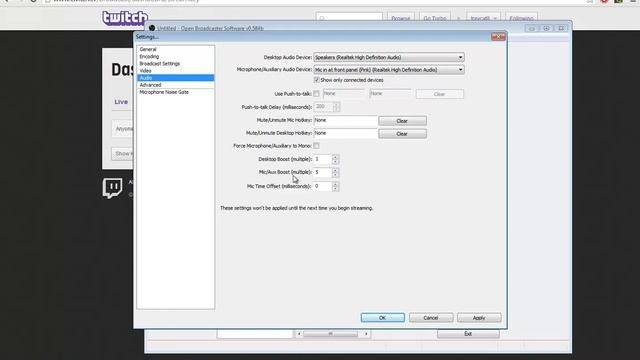Screen dimensions: 640x360
Task: Click first Push-to-talk hotkey field
Action: tap(344, 94)
